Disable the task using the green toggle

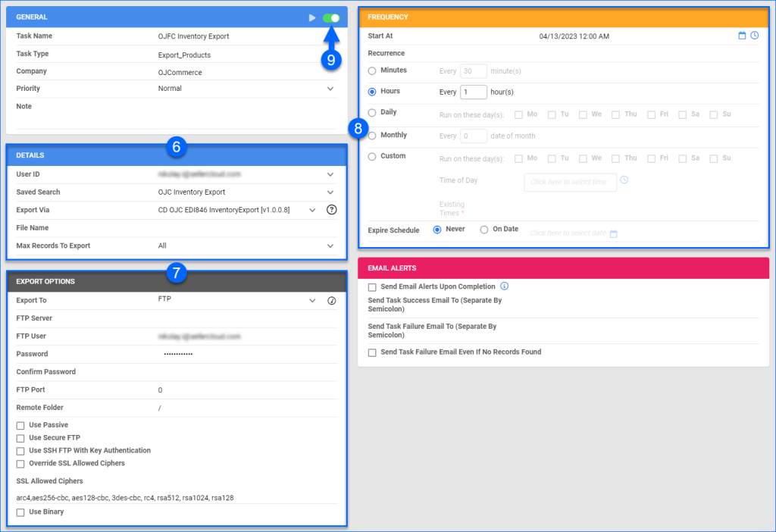[332, 17]
